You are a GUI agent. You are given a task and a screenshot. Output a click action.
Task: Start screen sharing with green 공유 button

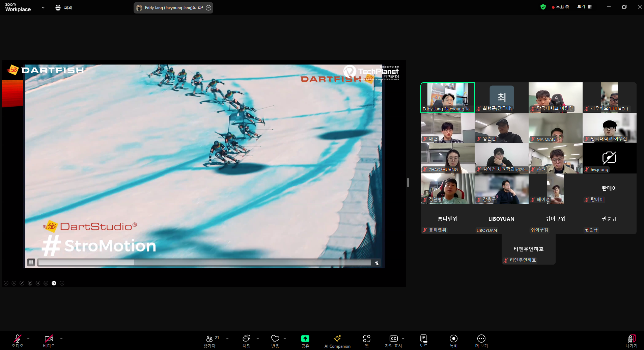tap(305, 341)
